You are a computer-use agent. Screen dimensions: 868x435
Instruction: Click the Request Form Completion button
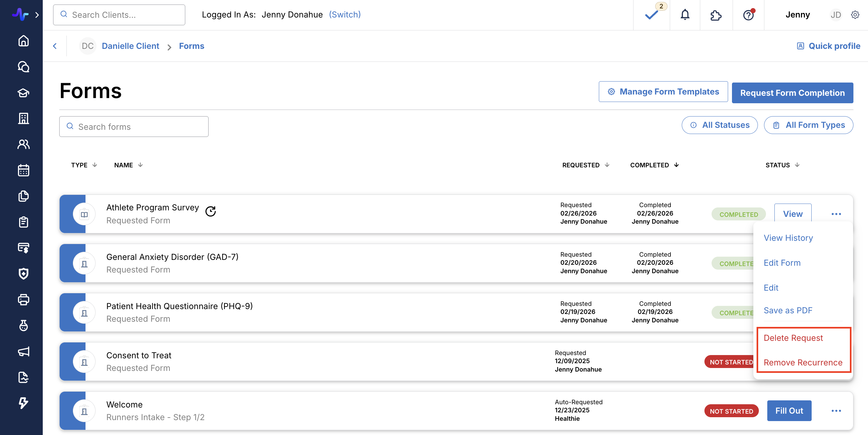[x=792, y=93]
